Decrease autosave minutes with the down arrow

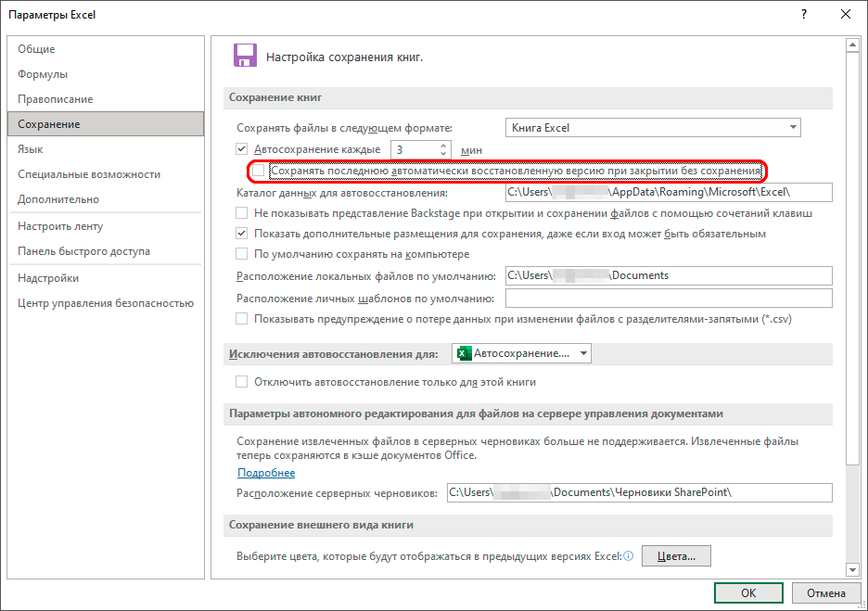(443, 154)
